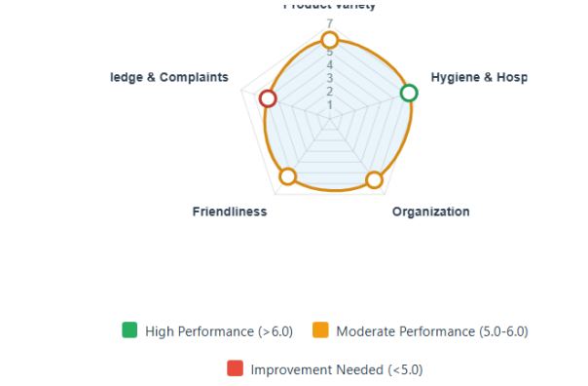Click the green High Performance swatch
Screen dimensions: 588x386
point(129,330)
